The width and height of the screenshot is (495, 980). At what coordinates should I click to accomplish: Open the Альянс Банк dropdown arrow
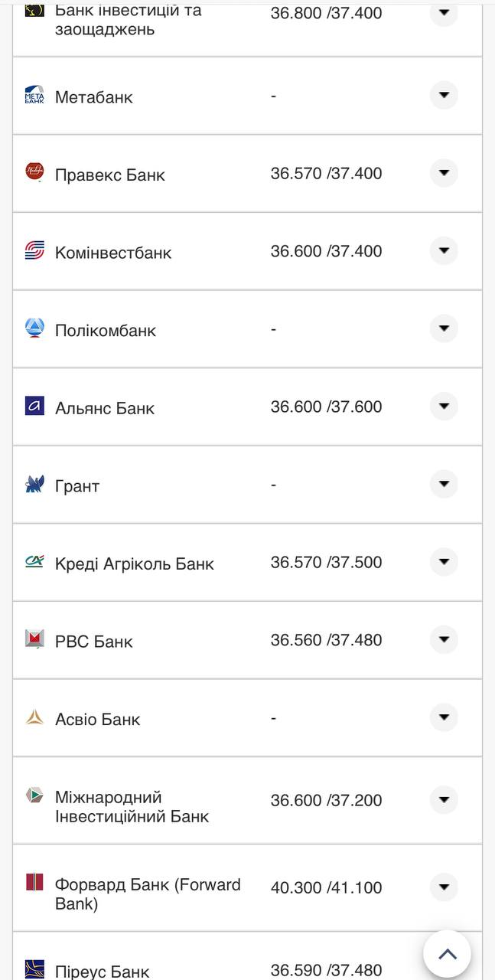(444, 406)
